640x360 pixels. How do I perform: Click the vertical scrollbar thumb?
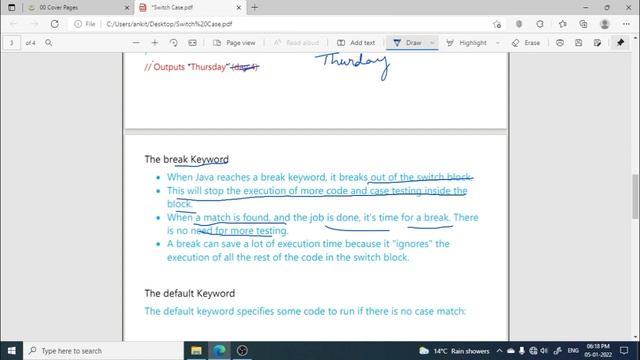635,197
